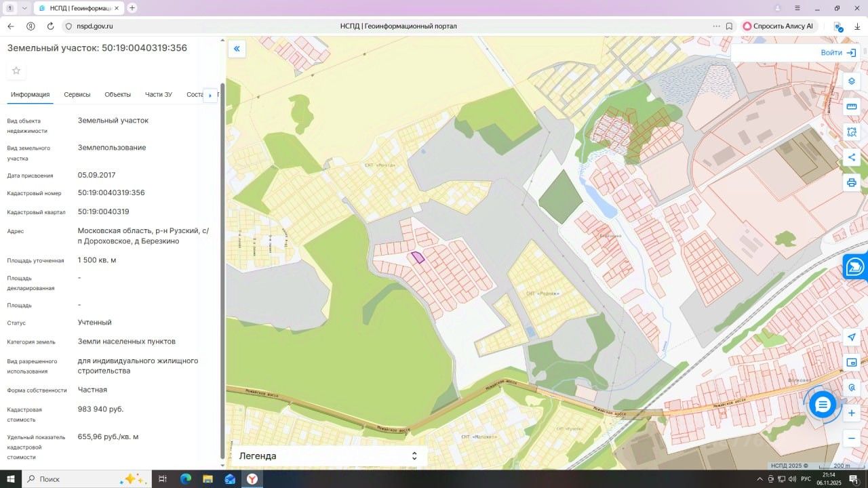868x488 pixels.
Task: Click the area value 1 500 кв. м
Action: pyautogui.click(x=97, y=260)
